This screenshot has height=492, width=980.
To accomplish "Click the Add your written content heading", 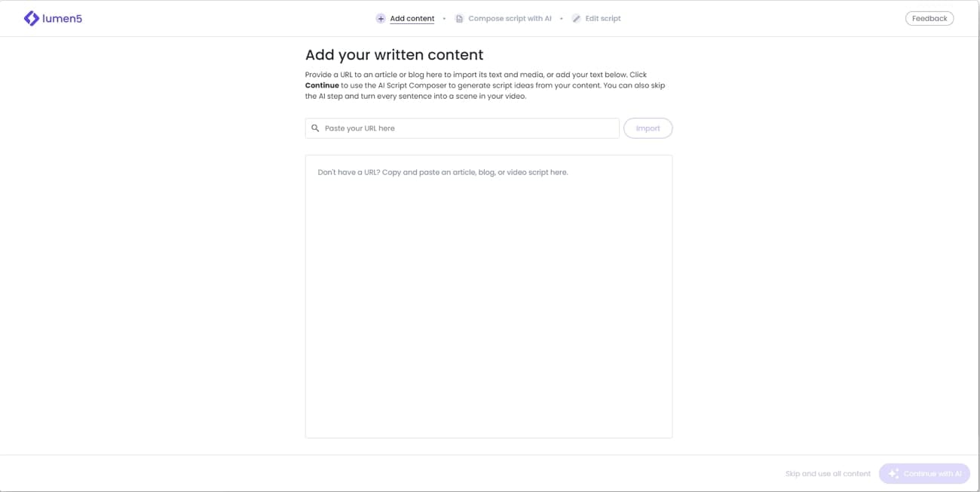I will click(x=394, y=55).
